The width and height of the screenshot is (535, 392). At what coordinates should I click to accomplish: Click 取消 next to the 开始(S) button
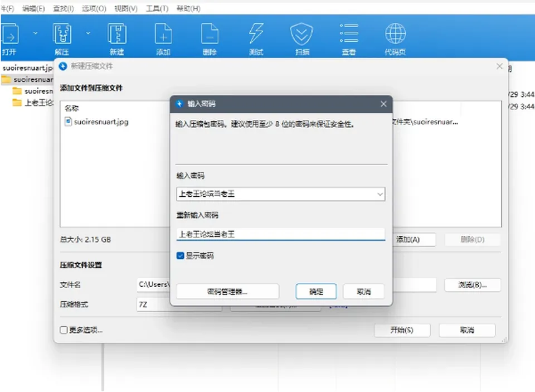click(x=467, y=330)
